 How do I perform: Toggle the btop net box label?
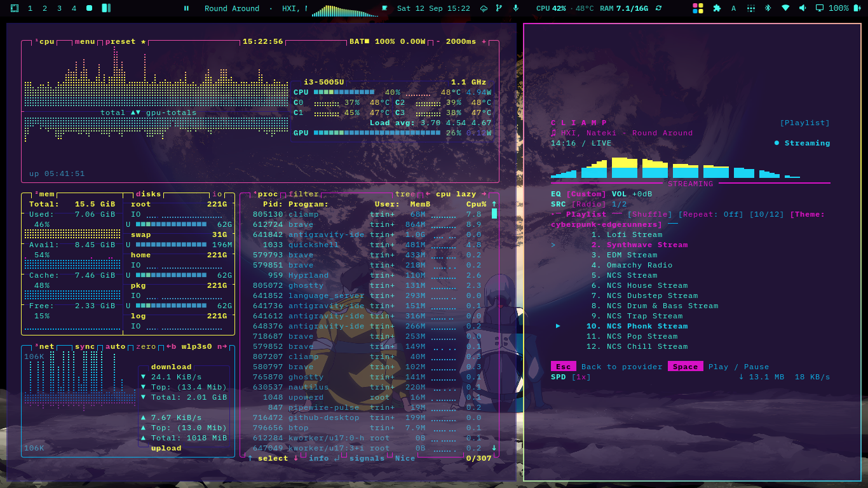45,346
